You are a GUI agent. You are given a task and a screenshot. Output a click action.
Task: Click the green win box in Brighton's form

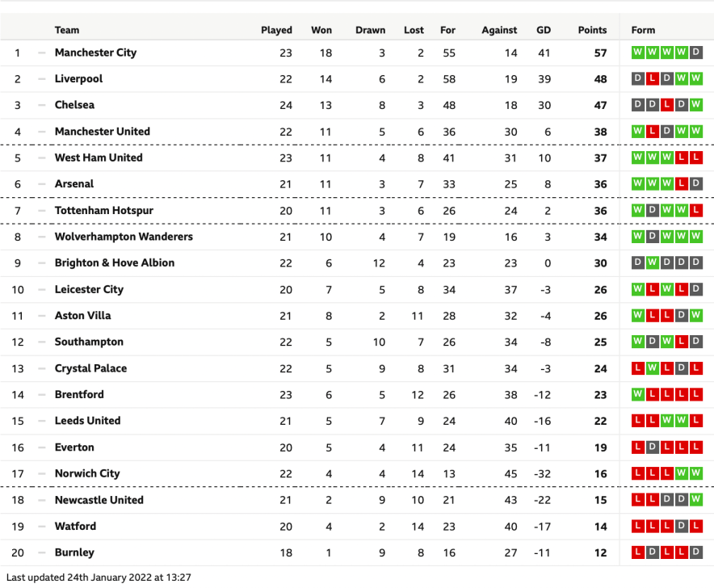(x=653, y=263)
